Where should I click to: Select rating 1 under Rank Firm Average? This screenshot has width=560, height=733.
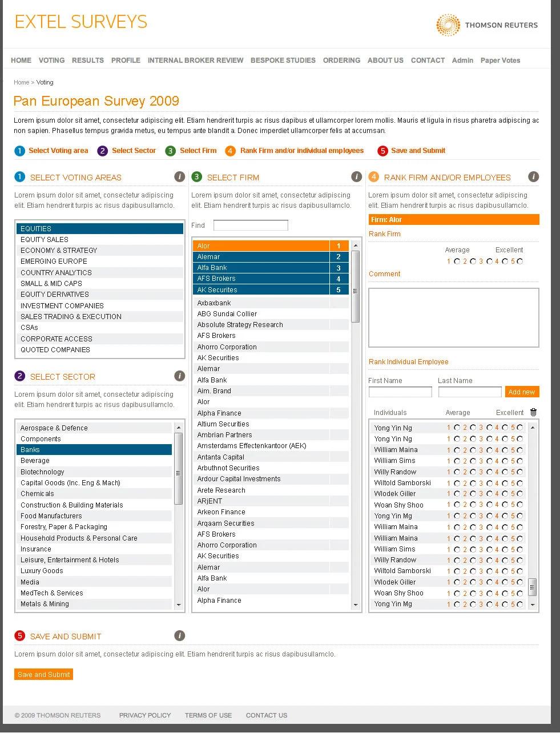457,261
